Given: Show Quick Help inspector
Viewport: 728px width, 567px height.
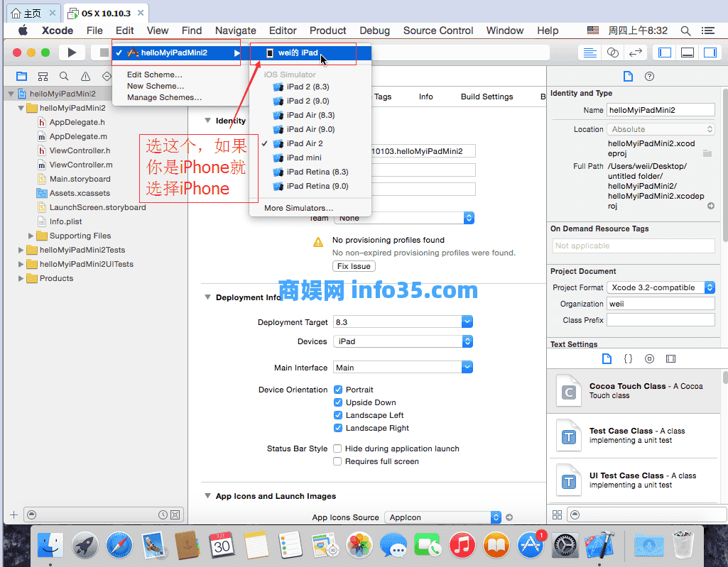Looking at the screenshot, I should (650, 76).
